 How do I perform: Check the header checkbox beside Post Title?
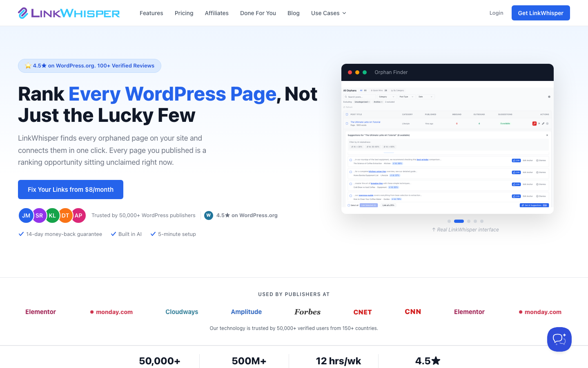pyautogui.click(x=347, y=114)
